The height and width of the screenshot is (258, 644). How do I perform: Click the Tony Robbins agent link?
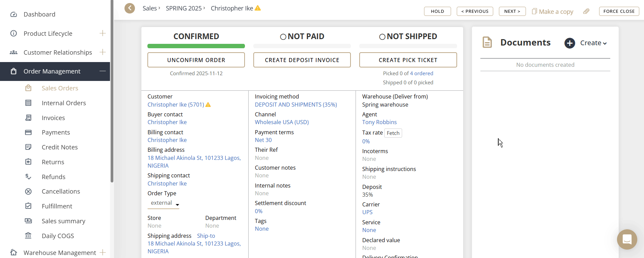[x=379, y=122]
